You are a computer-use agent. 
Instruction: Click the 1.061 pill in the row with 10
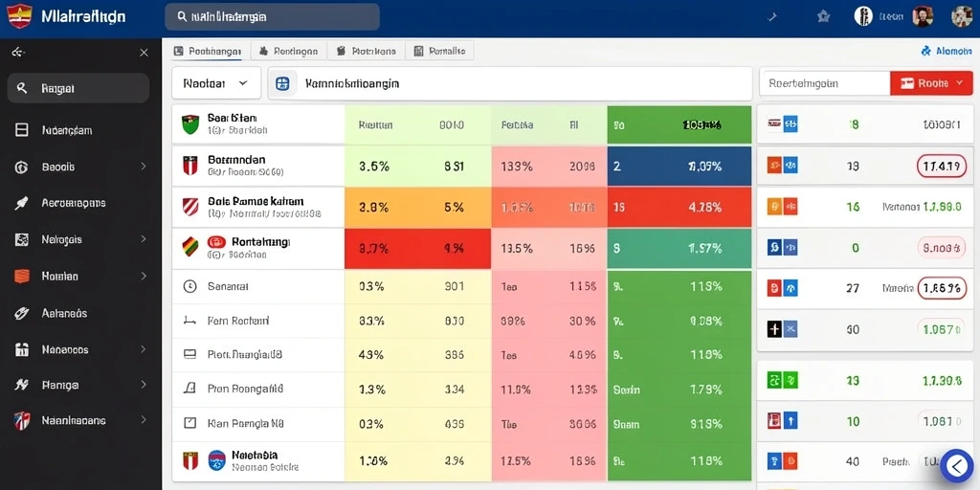[x=942, y=421]
